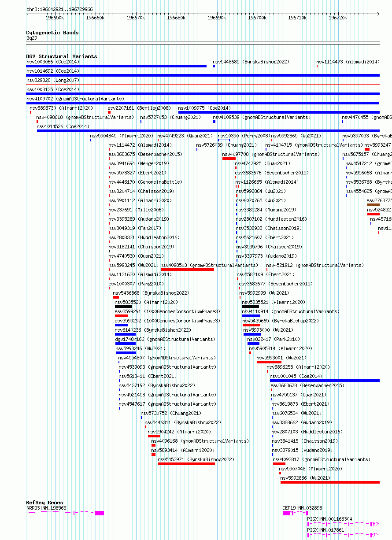
Task: Click nsv5992866 (Wu2021) label
Action: click(305, 478)
